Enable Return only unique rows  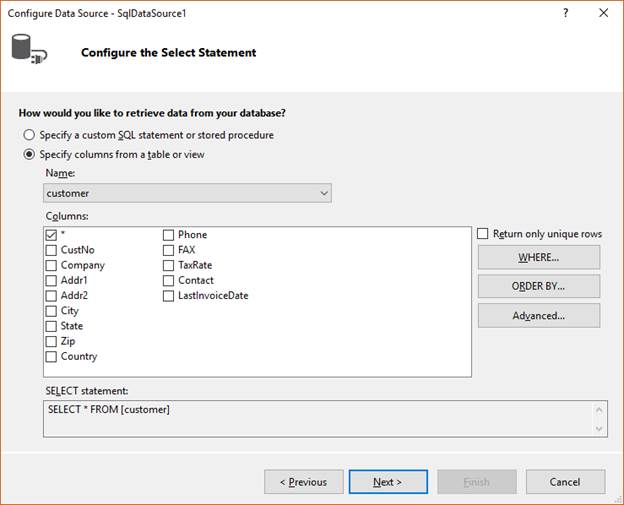[x=482, y=234]
